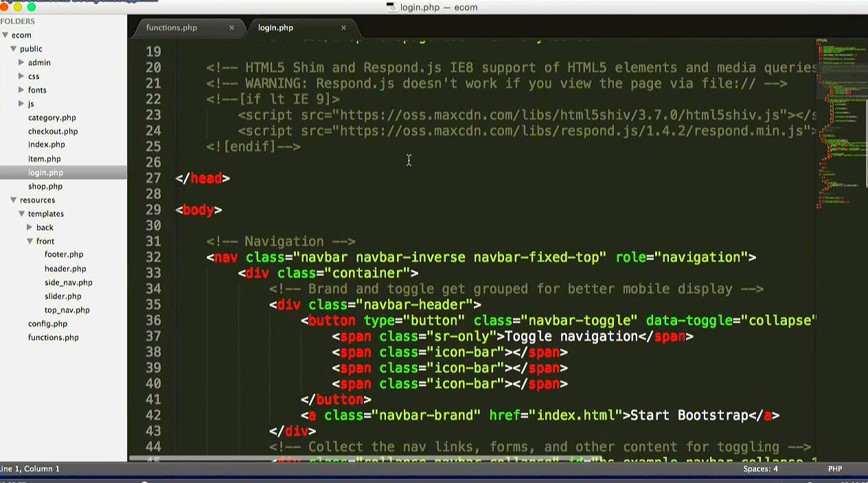Click "Start Bootstrap" text on line 42
The width and height of the screenshot is (868, 483).
pyautogui.click(x=689, y=415)
